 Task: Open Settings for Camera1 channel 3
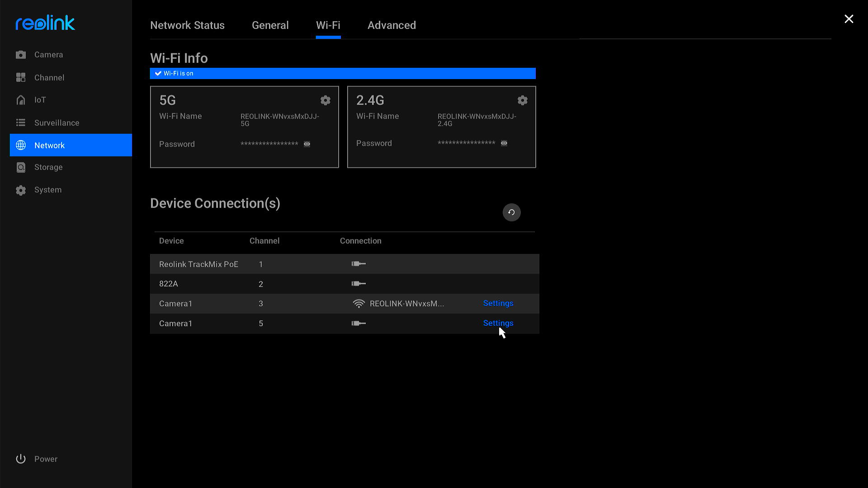point(498,303)
